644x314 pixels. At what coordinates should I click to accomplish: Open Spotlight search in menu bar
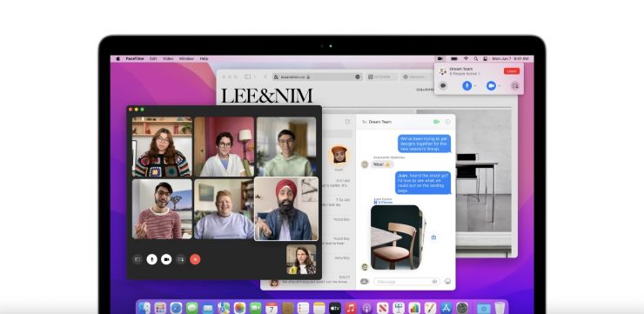(476, 58)
